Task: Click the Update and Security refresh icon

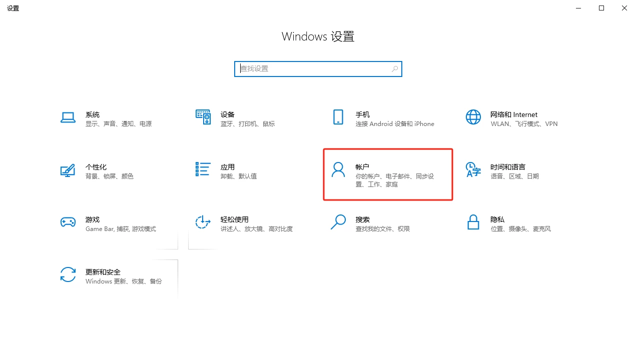Action: coord(68,274)
